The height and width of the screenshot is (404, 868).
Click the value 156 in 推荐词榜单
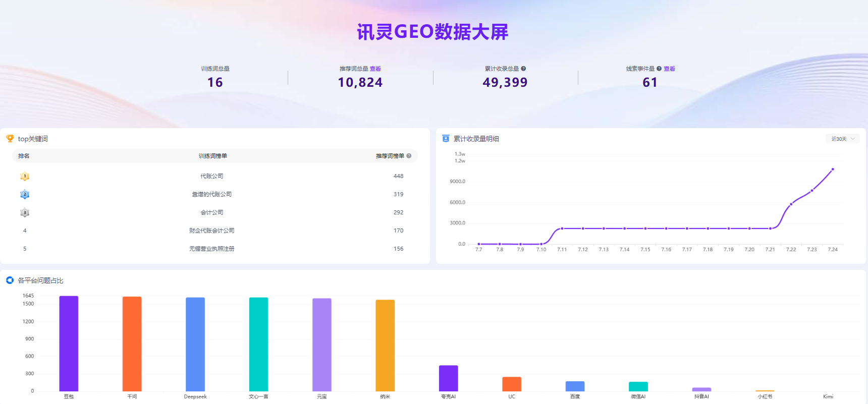click(399, 249)
